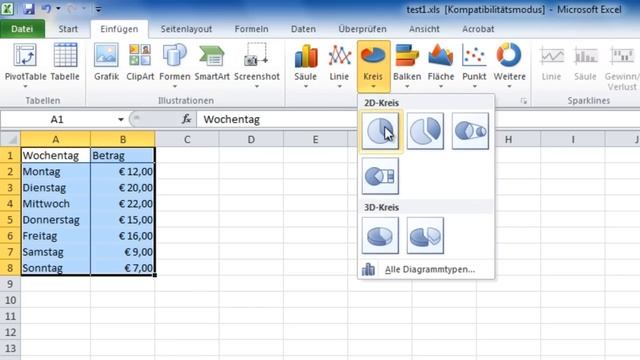Insert a Gewinn/Verlust sparkline
This screenshot has width=640, height=360.
coord(621,67)
